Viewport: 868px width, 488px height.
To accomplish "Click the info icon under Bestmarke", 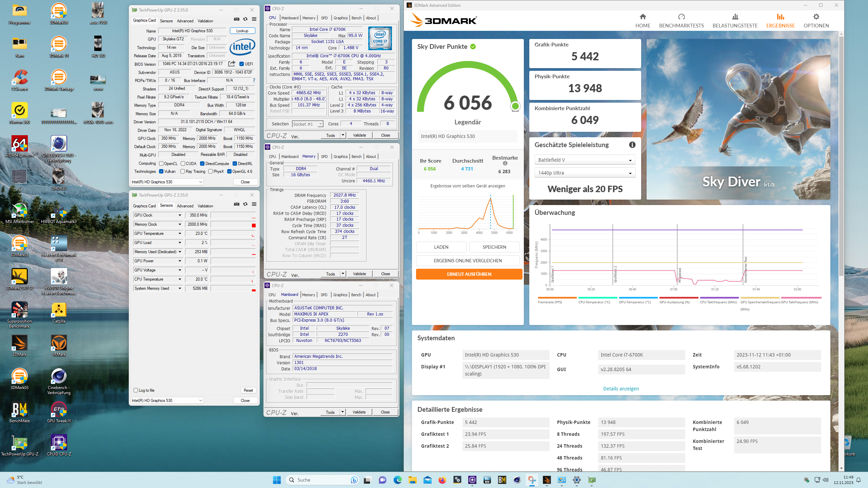I will tap(505, 163).
